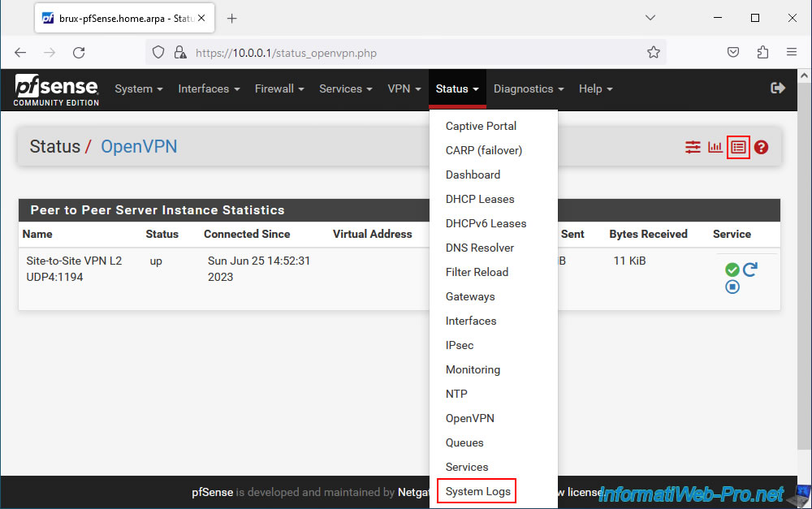The image size is (812, 509).
Task: Expand the Services navbar menu
Action: tap(345, 89)
